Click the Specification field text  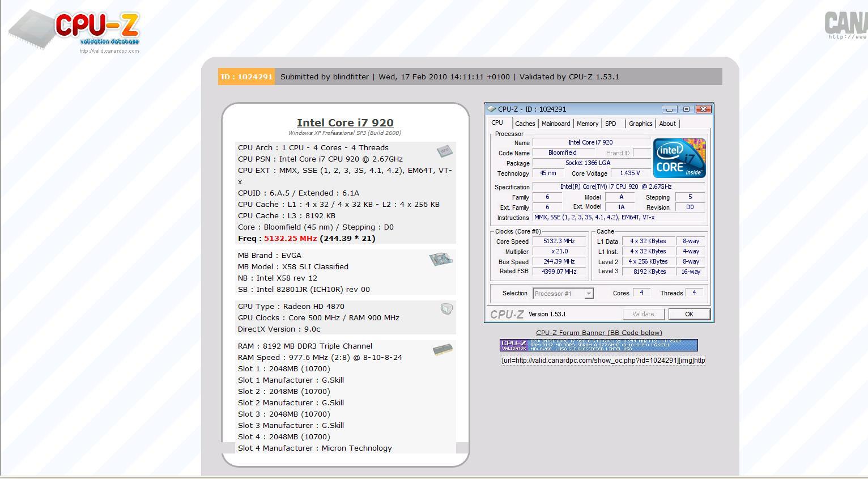pyautogui.click(x=619, y=187)
